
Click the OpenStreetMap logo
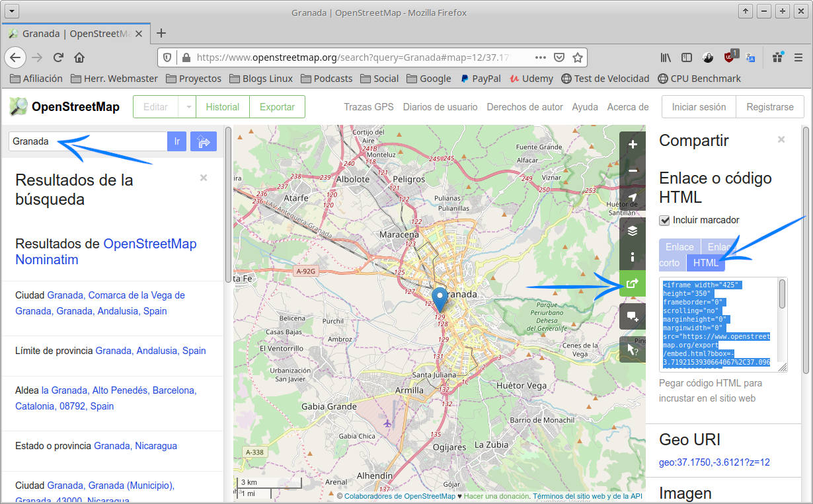(x=64, y=106)
